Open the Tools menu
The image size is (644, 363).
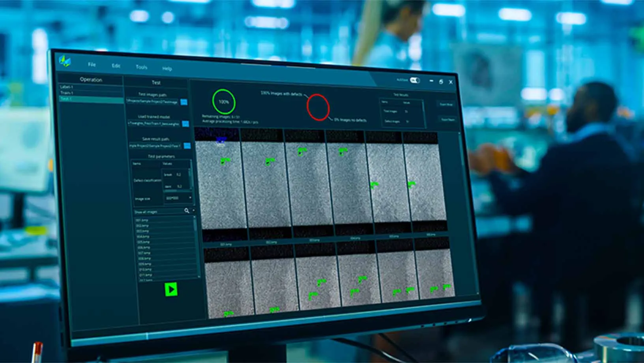pyautogui.click(x=141, y=67)
